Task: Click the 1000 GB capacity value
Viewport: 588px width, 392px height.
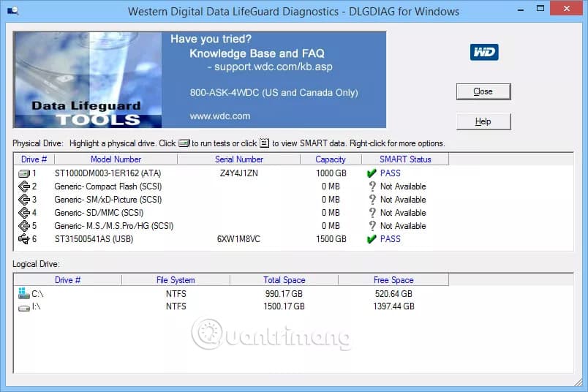Action: click(x=331, y=173)
